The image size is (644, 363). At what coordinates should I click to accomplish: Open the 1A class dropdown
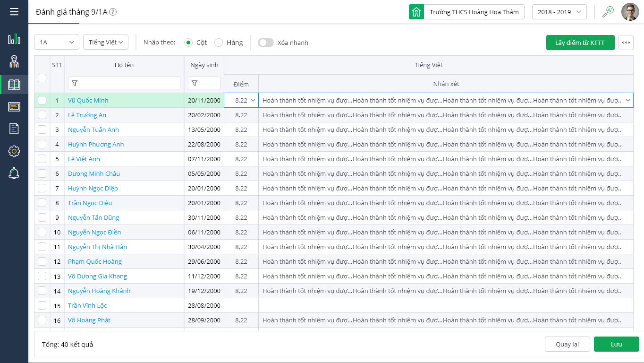coord(57,43)
